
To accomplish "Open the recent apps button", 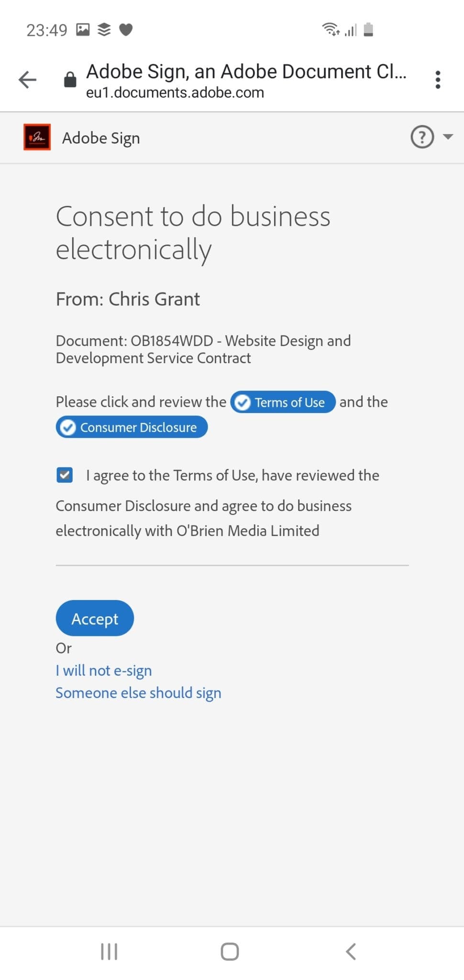I will click(x=109, y=951).
